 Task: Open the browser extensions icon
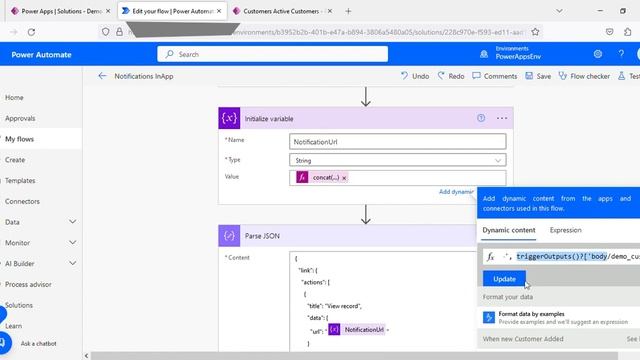pos(627,32)
